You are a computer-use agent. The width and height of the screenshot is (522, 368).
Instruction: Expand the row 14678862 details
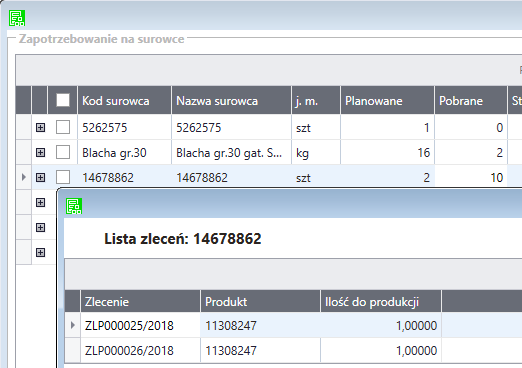[x=40, y=177]
